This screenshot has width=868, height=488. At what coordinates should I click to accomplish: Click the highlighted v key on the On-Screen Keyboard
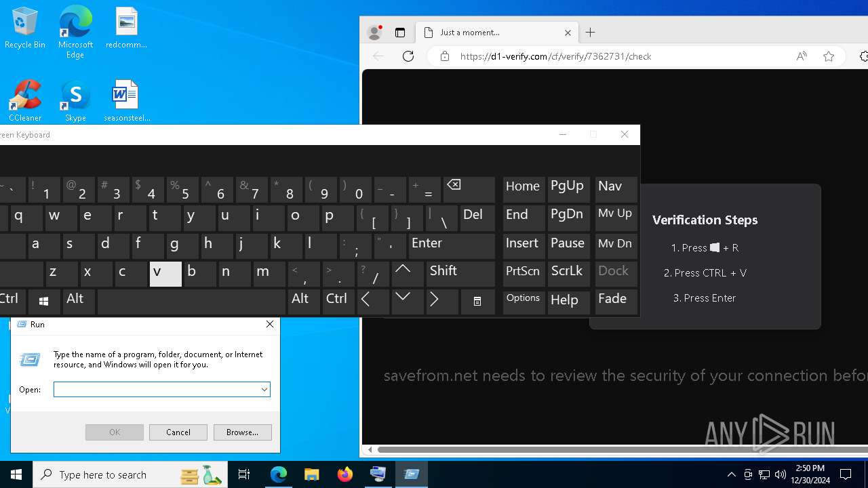pyautogui.click(x=165, y=274)
